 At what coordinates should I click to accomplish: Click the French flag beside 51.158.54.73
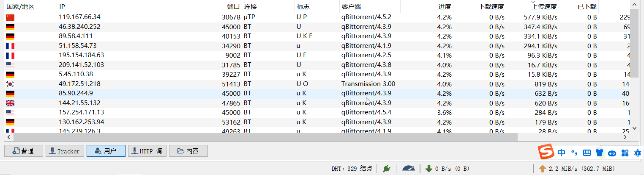10,46
